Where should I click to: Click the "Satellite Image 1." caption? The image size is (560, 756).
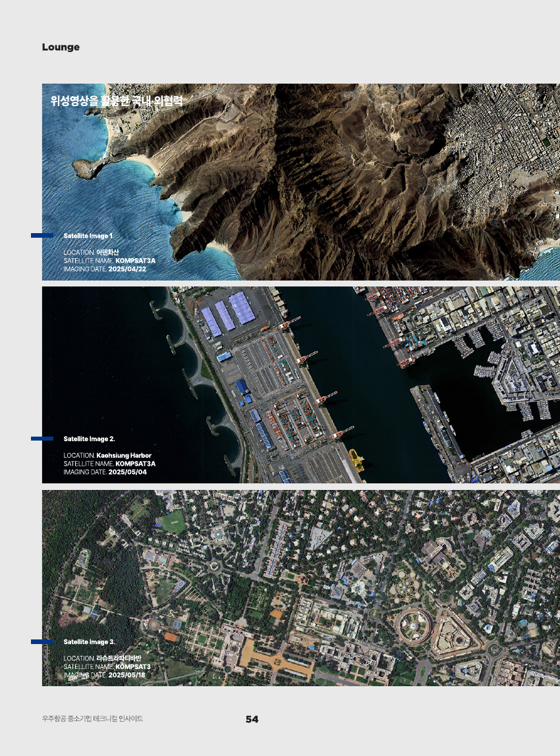pos(89,235)
